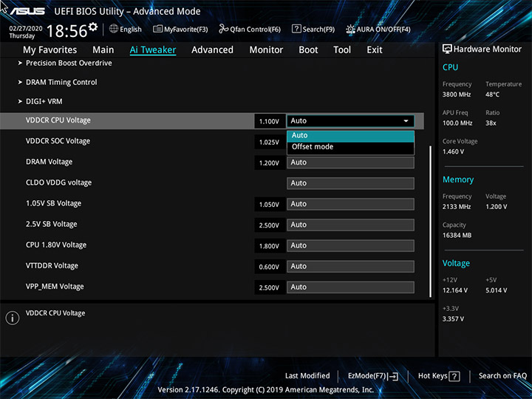Click the 2.5V SB Voltage Auto field
This screenshot has height=399, width=532.
[x=350, y=225]
